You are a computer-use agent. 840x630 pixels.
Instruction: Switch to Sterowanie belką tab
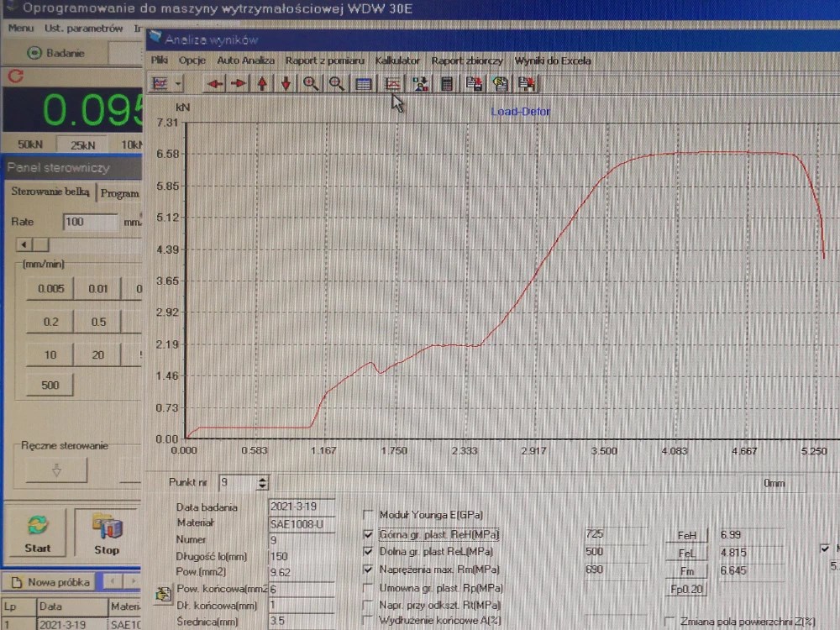pos(50,192)
